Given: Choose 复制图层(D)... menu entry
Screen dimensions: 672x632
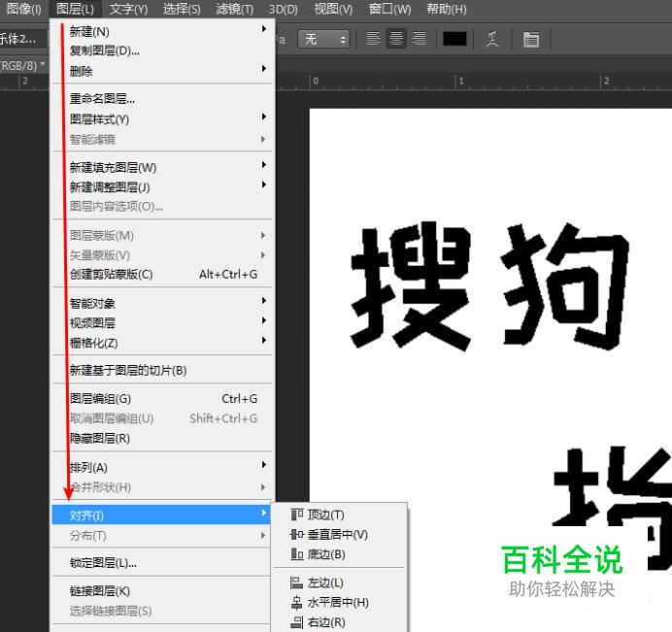Looking at the screenshot, I should pos(162,50).
